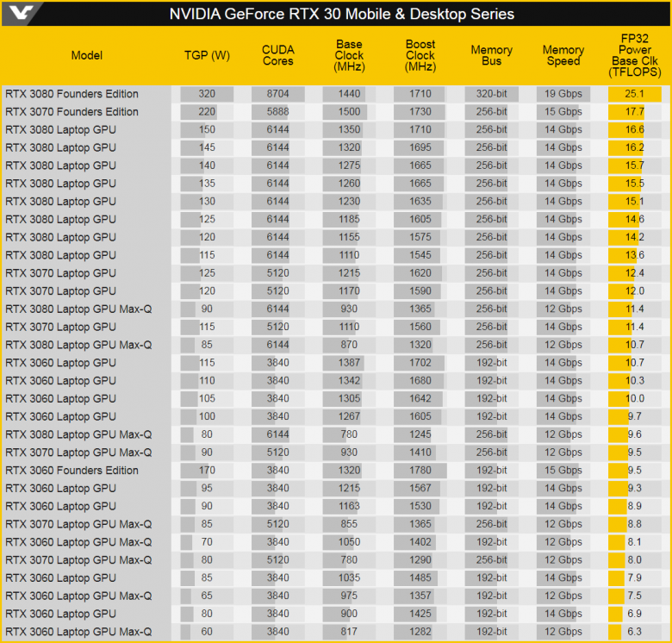The image size is (672, 643).
Task: Click the CUDA cores value 8704
Action: click(278, 94)
